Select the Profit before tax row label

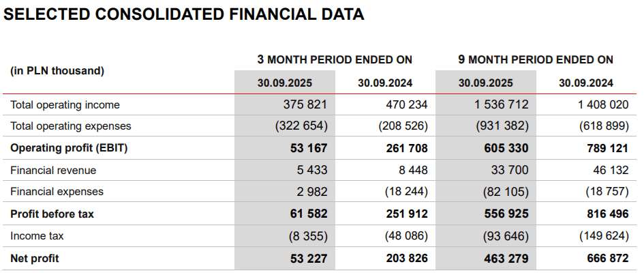(52, 214)
